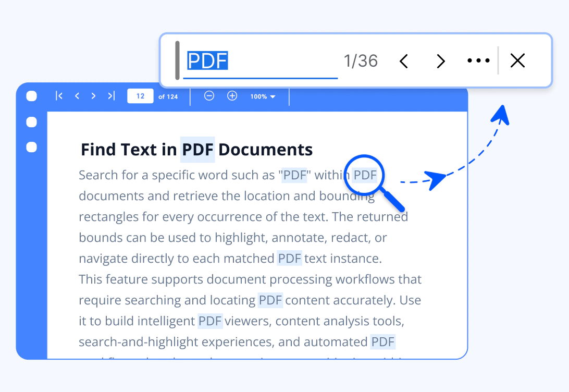The height and width of the screenshot is (392, 569).
Task: Open more search options (three dots)
Action: (x=478, y=60)
